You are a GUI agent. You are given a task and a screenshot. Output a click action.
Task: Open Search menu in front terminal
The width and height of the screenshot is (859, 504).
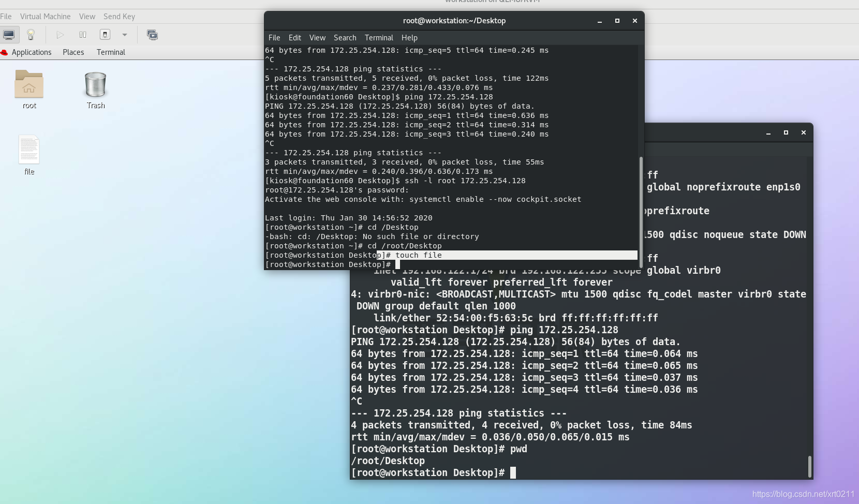coord(345,38)
